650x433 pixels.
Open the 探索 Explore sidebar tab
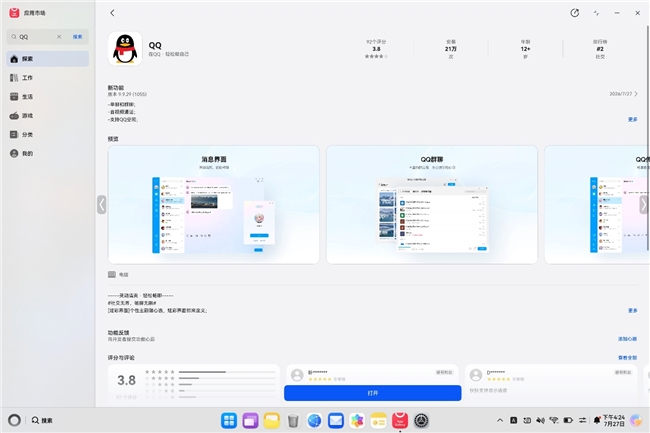tap(48, 59)
